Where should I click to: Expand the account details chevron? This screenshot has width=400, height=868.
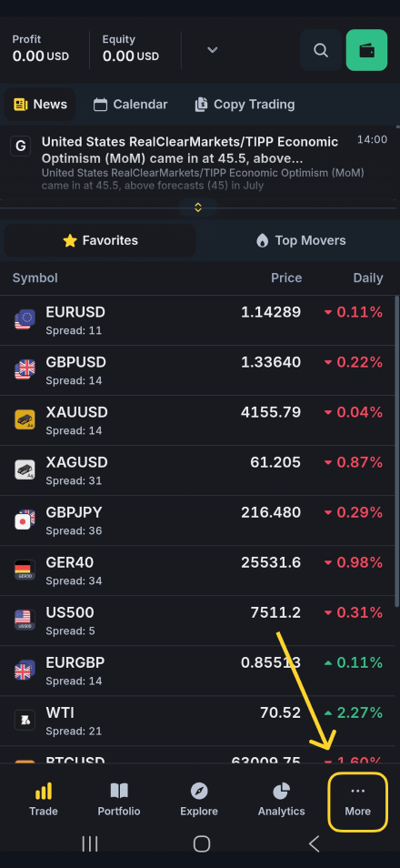[212, 50]
